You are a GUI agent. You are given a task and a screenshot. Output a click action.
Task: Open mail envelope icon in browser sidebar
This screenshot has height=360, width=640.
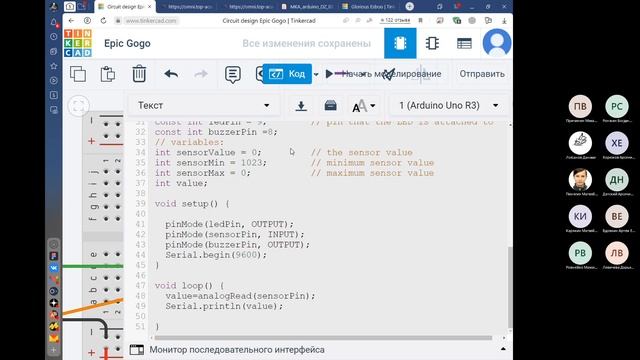tap(54, 338)
